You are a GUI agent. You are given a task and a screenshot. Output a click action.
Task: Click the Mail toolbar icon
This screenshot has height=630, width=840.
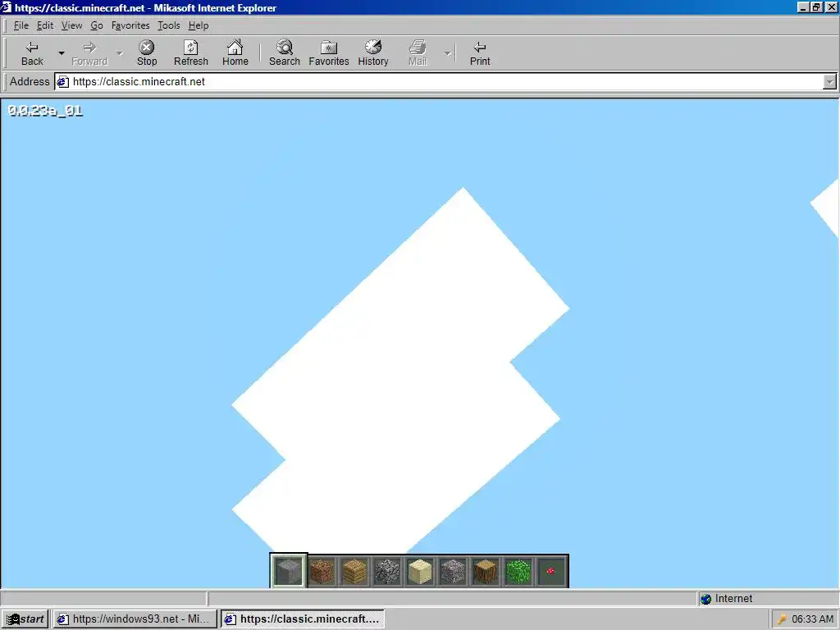click(x=418, y=53)
